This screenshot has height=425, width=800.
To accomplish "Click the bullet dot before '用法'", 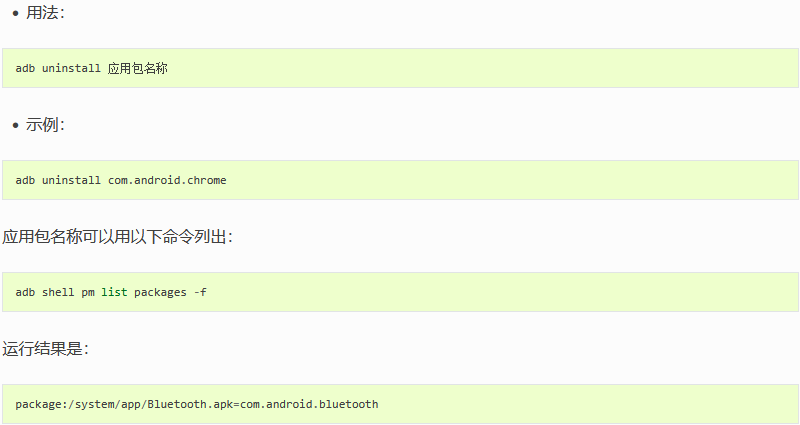I will pyautogui.click(x=15, y=13).
